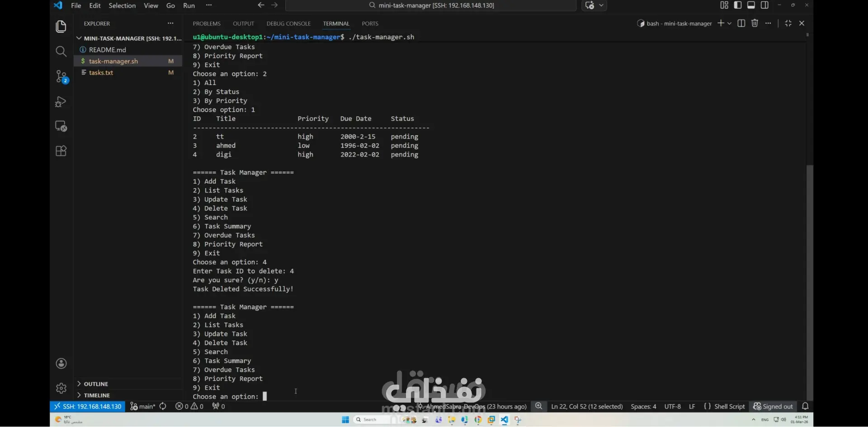
Task: Open the Explorer view in activity bar
Action: tap(61, 27)
